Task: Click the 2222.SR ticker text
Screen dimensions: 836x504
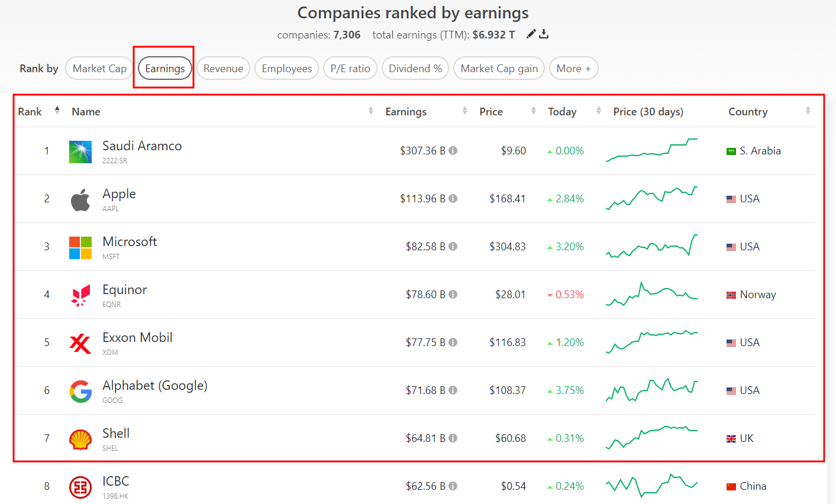Action: (115, 161)
